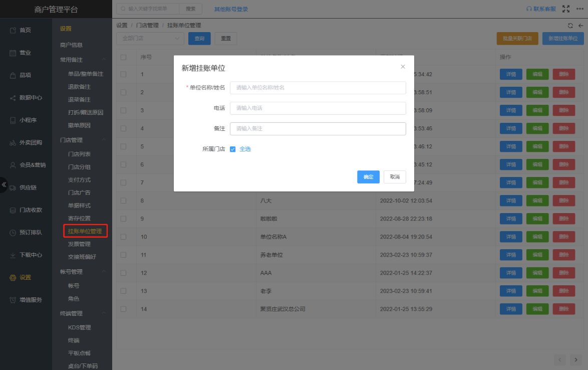Click the refresh icon beside the breadcrumb
The image size is (588, 370).
point(570,26)
